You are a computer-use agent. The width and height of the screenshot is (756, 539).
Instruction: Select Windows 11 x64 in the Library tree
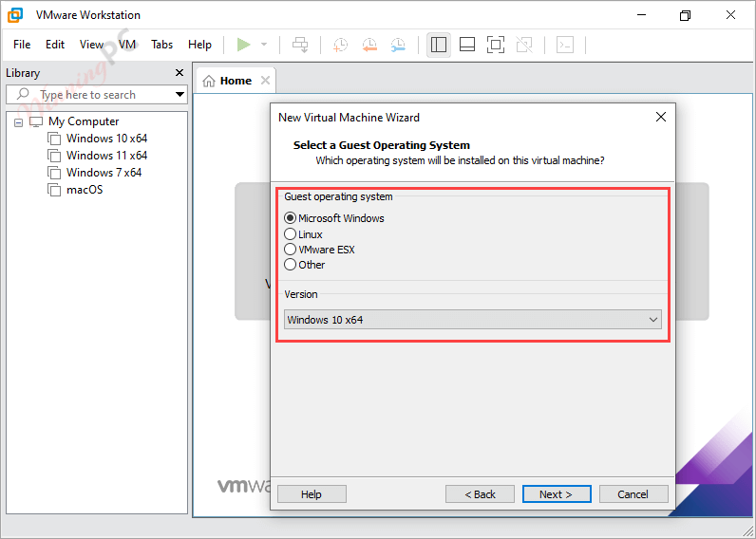point(107,156)
